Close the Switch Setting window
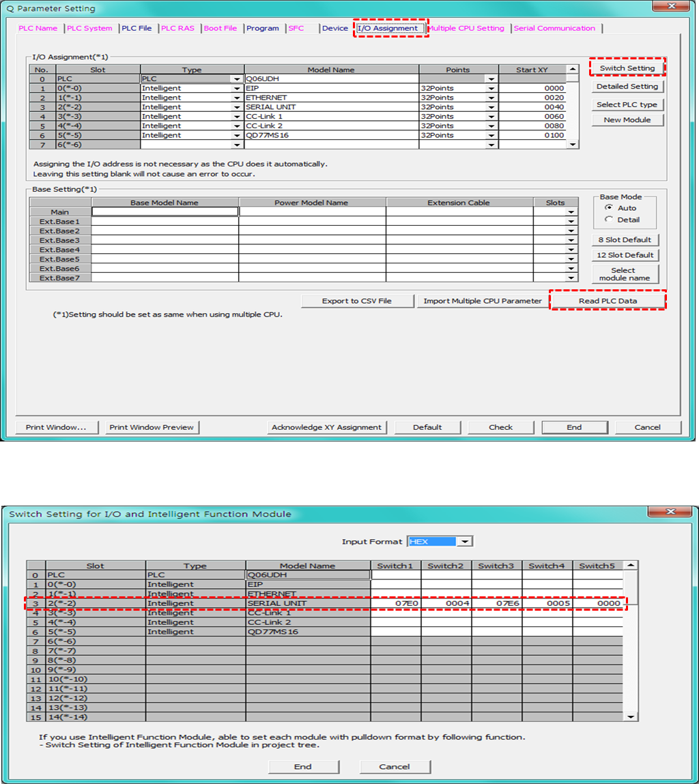 (x=670, y=512)
